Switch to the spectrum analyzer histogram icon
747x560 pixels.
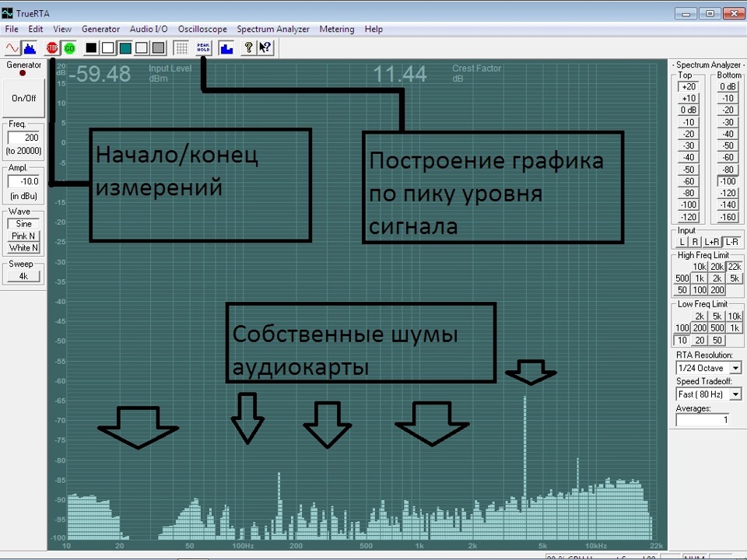[x=30, y=48]
